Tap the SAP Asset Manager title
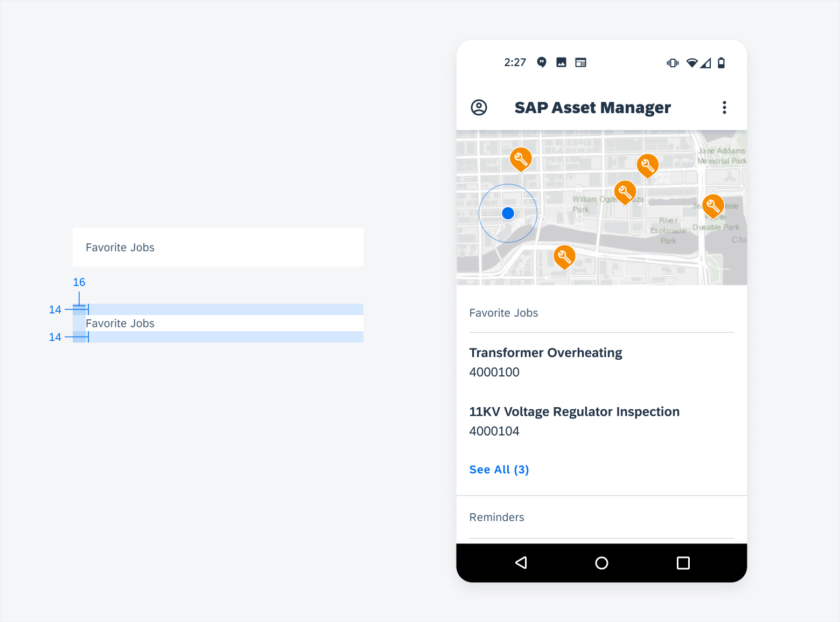Viewport: 840px width, 622px height. (x=592, y=108)
